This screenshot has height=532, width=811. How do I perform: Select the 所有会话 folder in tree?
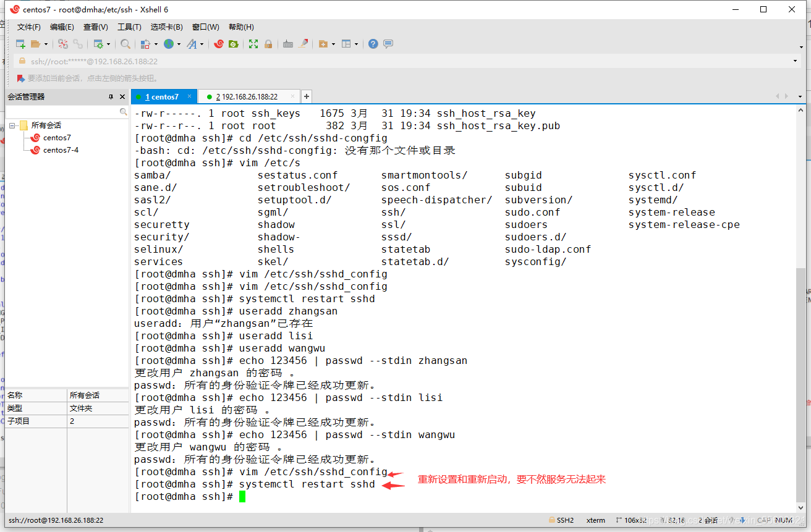(46, 125)
